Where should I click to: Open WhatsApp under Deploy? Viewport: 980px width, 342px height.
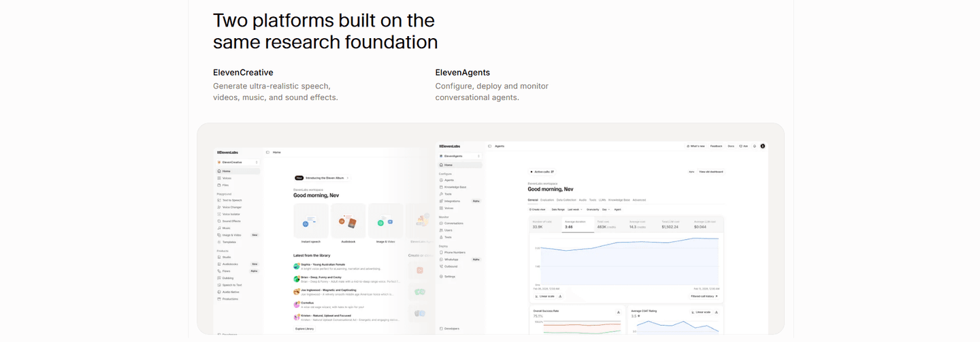coord(461,259)
